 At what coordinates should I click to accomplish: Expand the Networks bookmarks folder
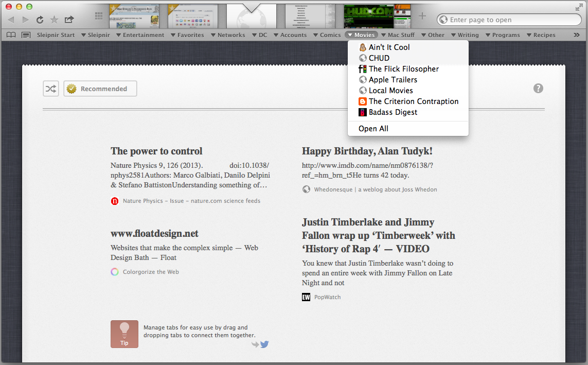(228, 35)
